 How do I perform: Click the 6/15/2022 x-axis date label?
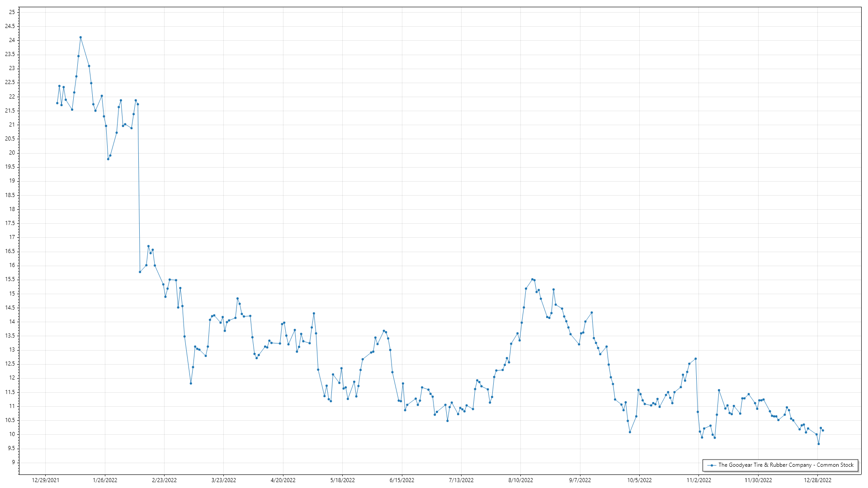[401, 480]
